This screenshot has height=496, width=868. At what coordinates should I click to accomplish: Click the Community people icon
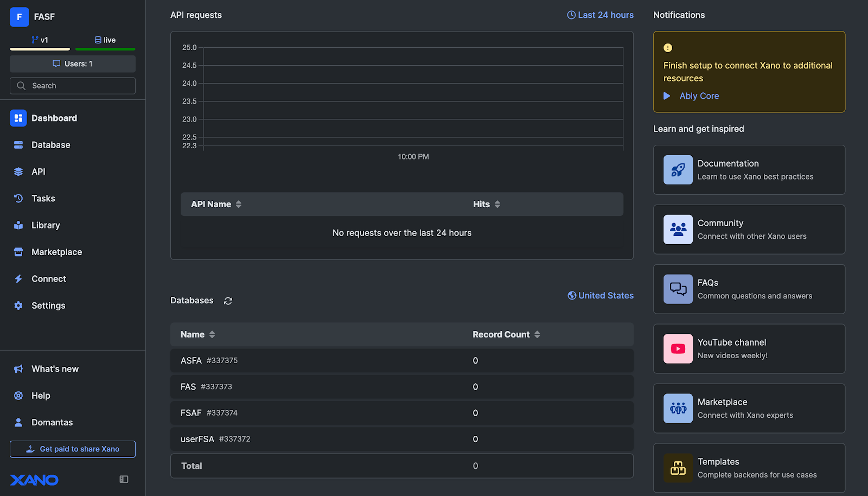[678, 230]
